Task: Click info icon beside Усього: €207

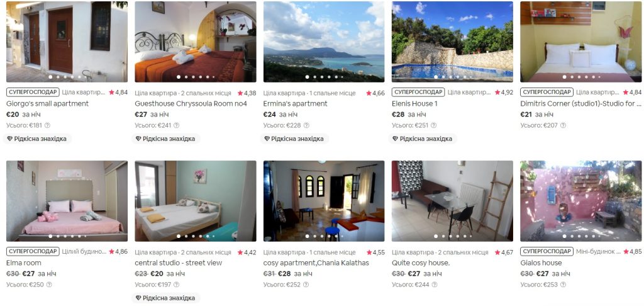Action: 563,125
